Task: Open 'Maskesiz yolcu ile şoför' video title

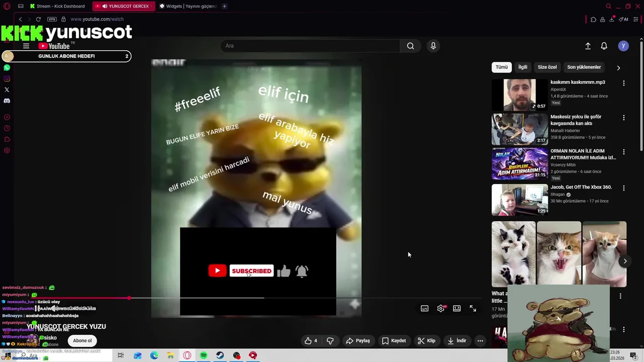Action: (x=576, y=120)
